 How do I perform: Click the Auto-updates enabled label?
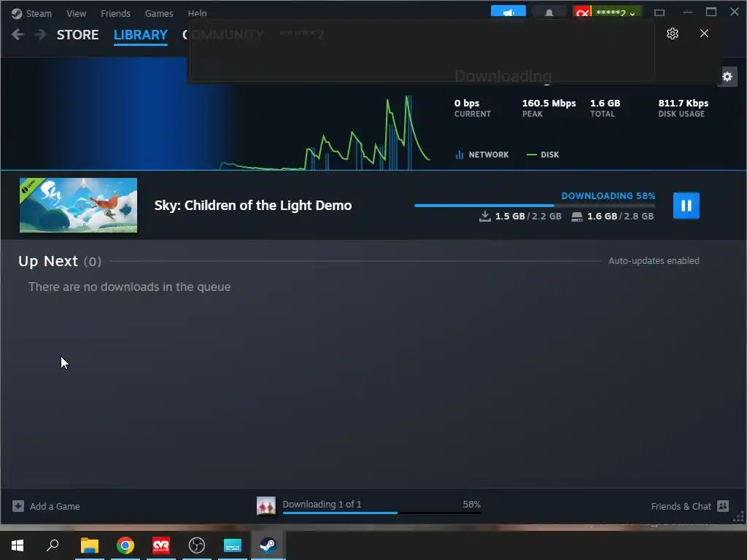(654, 261)
